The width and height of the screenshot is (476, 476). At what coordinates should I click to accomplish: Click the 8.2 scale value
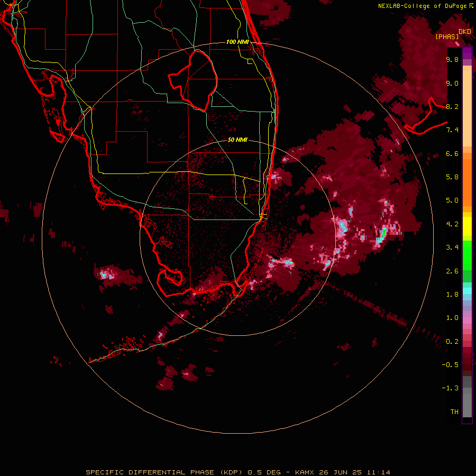pyautogui.click(x=452, y=106)
